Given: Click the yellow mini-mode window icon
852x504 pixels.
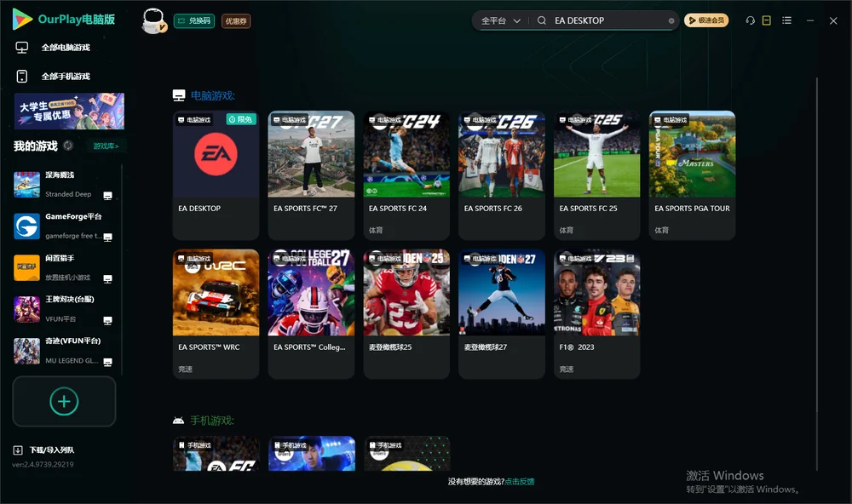Looking at the screenshot, I should click(x=767, y=20).
